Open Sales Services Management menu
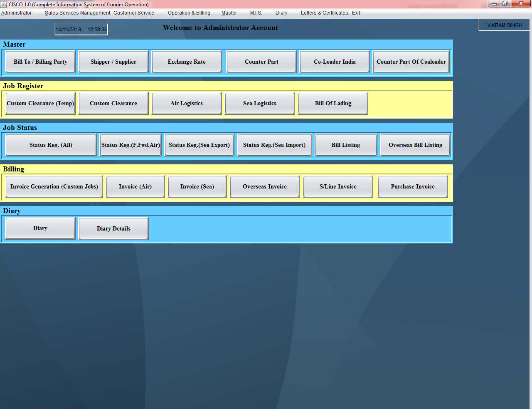This screenshot has height=409, width=532. click(x=77, y=13)
